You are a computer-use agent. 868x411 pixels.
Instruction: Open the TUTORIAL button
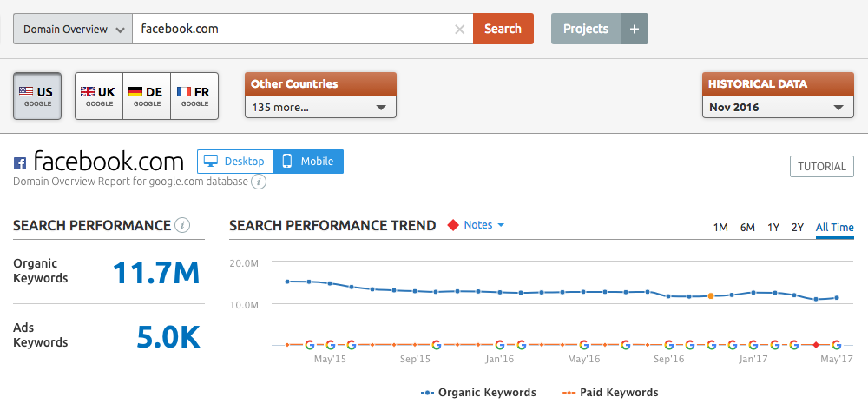[x=822, y=167]
